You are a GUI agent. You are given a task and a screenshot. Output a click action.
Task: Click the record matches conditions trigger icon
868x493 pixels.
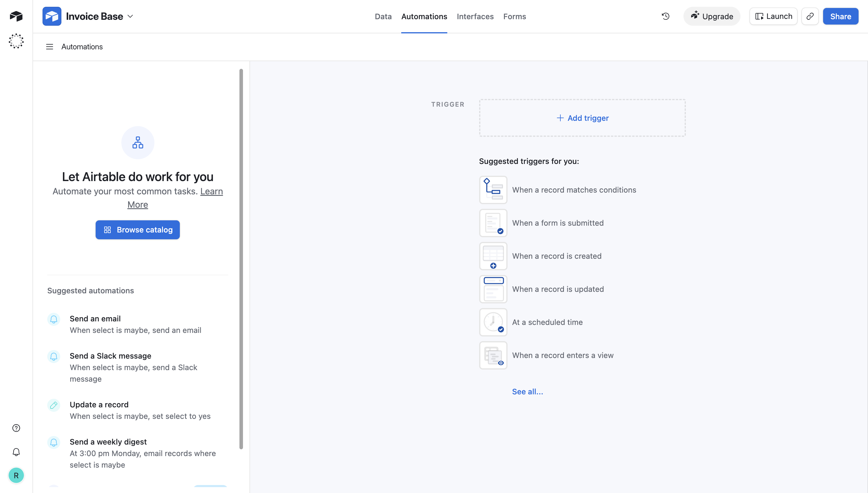(493, 190)
